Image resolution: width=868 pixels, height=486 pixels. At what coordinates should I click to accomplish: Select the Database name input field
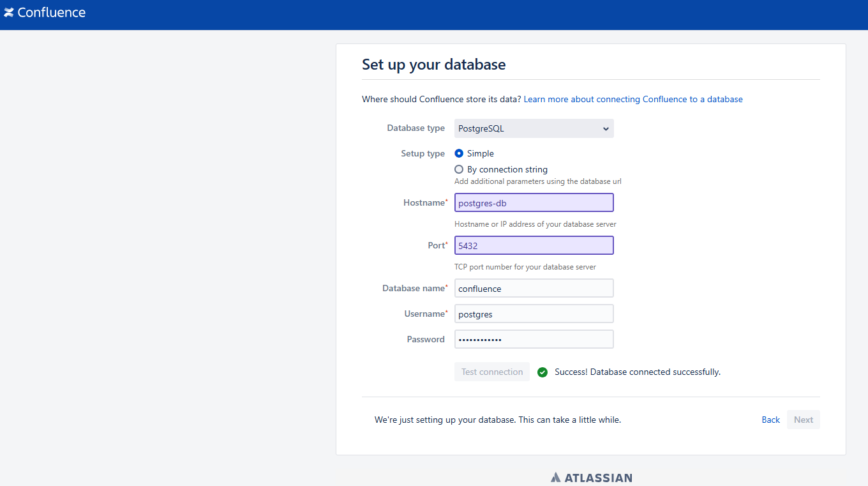534,289
